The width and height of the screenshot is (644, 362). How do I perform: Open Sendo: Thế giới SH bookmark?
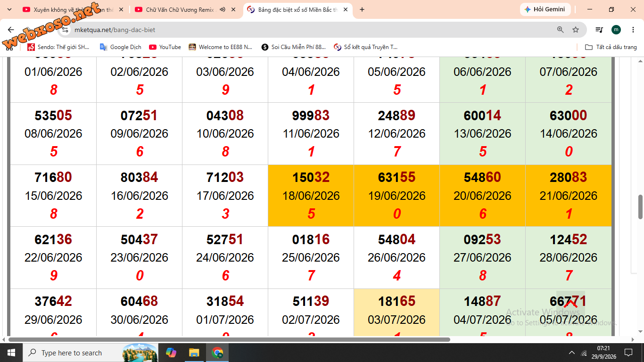[58, 47]
